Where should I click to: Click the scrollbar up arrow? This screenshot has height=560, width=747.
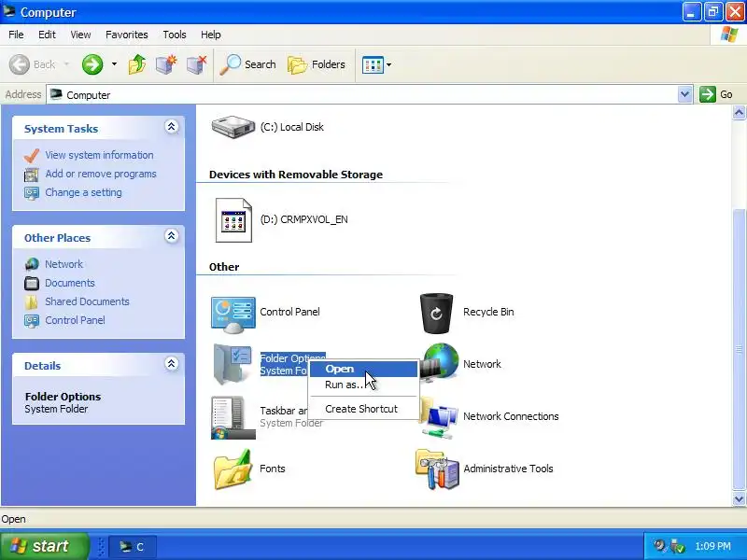[739, 113]
